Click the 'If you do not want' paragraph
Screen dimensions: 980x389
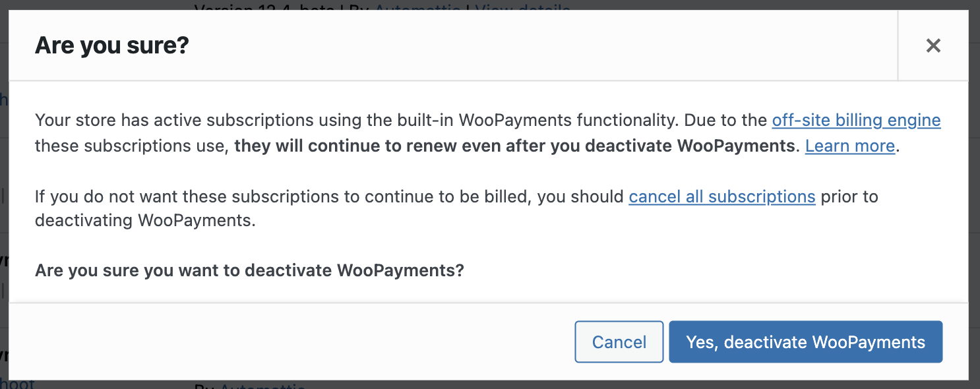pyautogui.click(x=330, y=196)
